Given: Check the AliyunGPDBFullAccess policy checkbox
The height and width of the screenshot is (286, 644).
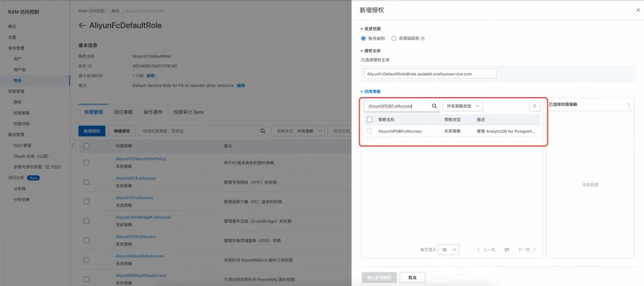Looking at the screenshot, I should coord(369,131).
